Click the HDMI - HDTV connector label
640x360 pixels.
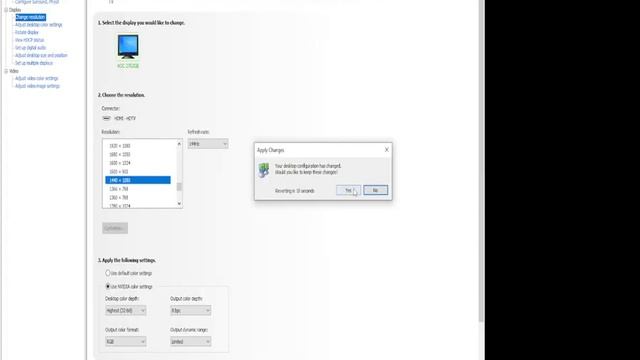click(125, 118)
